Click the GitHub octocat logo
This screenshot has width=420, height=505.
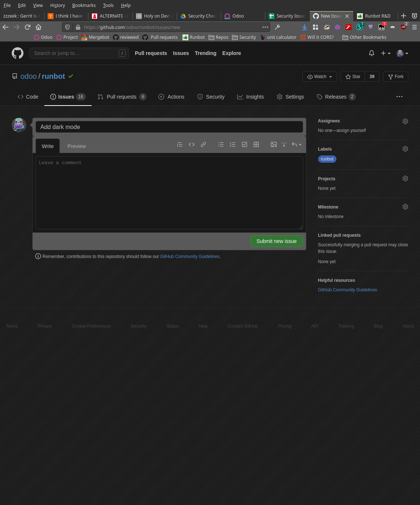tap(18, 53)
